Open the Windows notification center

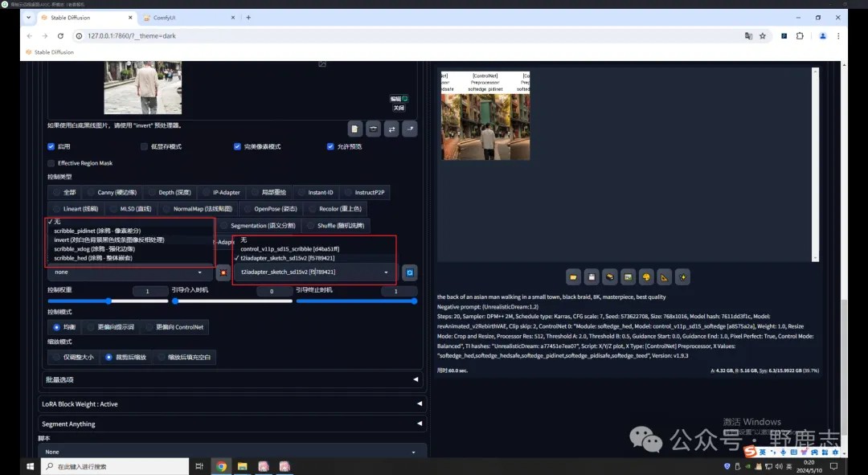[833, 466]
